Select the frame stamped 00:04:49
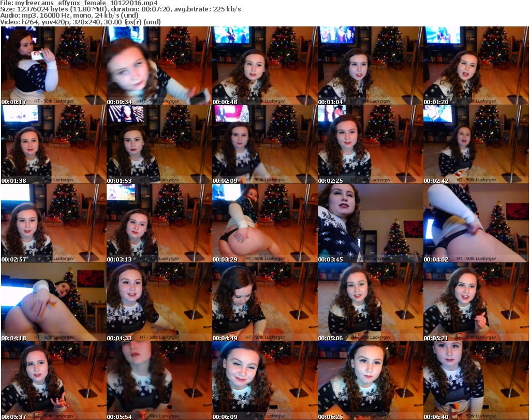Image resolution: width=530 pixels, height=420 pixels. pos(264,302)
